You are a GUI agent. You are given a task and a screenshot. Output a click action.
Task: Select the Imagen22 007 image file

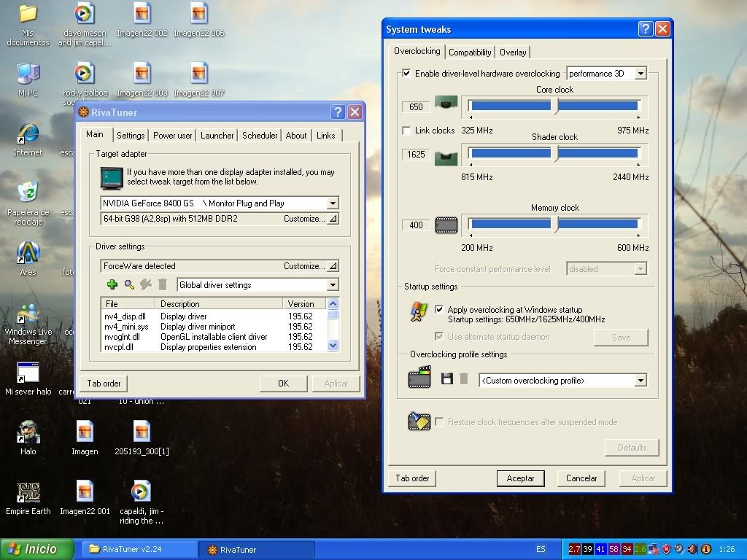click(199, 79)
